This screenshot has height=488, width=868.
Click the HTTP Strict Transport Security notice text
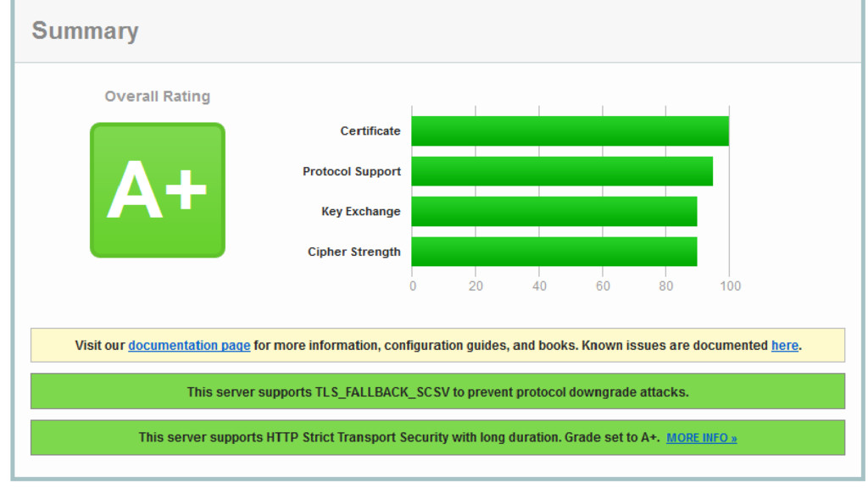pos(398,438)
